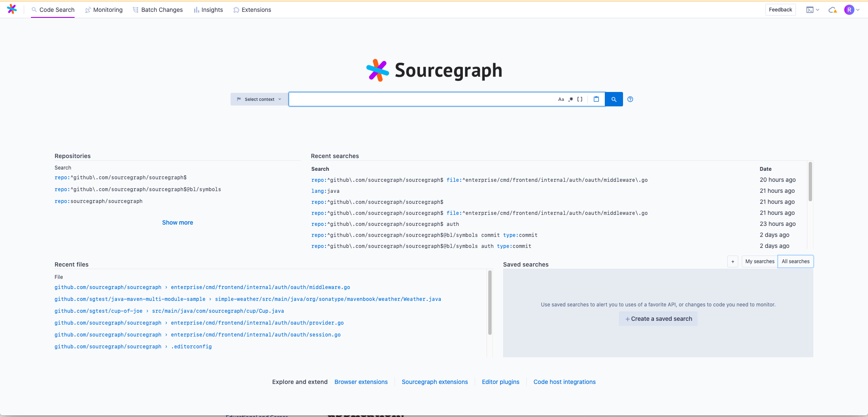Click the Recent searches panel scrollbar

click(x=810, y=181)
